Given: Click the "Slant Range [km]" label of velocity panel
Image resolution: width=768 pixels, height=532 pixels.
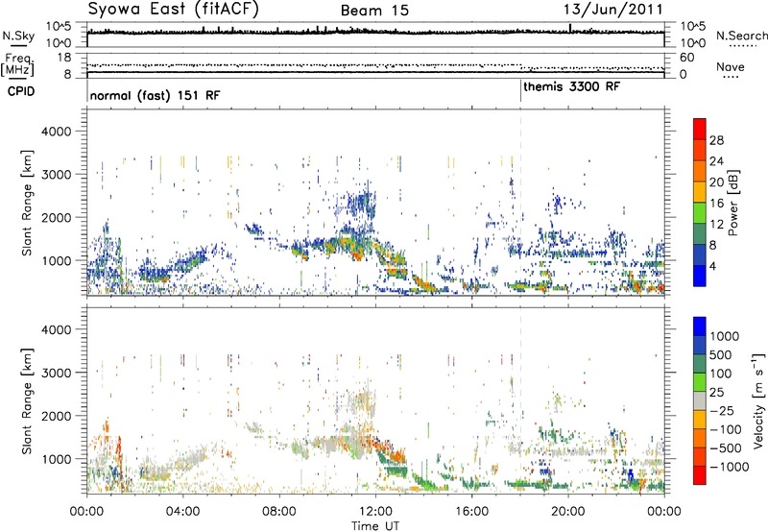Looking at the screenshot, I should 27,400.
